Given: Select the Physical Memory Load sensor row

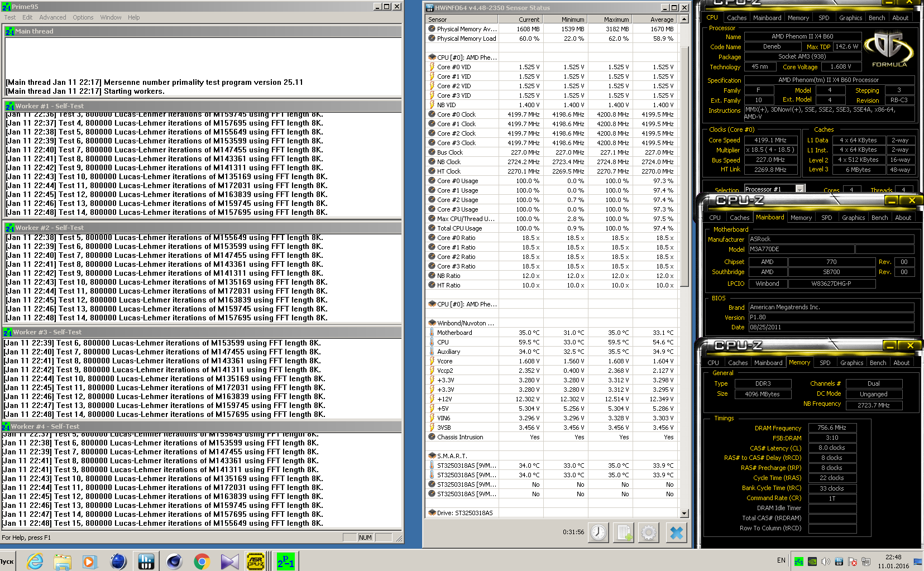Looking at the screenshot, I should pyautogui.click(x=552, y=39).
